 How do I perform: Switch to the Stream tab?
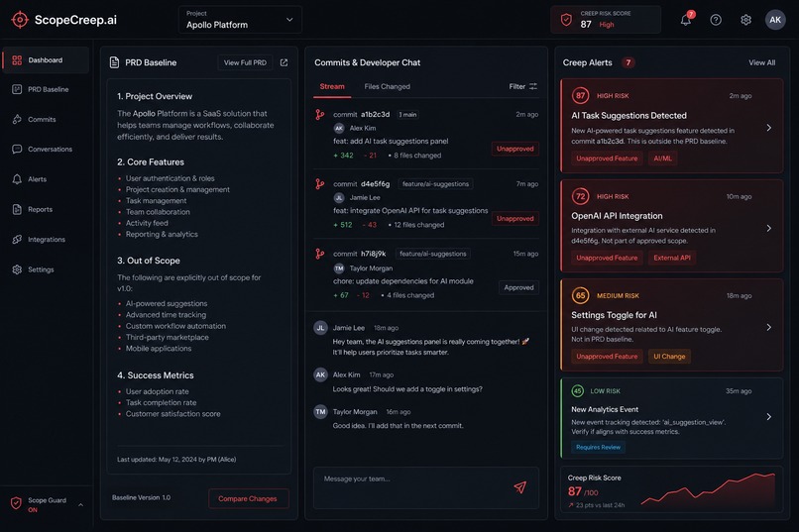[332, 86]
